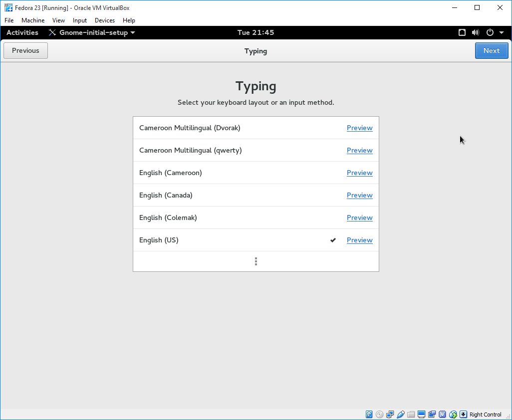Preview English (US) layout
512x420 pixels.
point(359,240)
